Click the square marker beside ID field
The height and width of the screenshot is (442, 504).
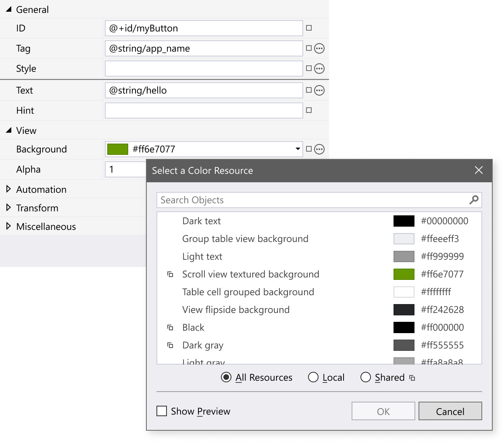pos(308,28)
